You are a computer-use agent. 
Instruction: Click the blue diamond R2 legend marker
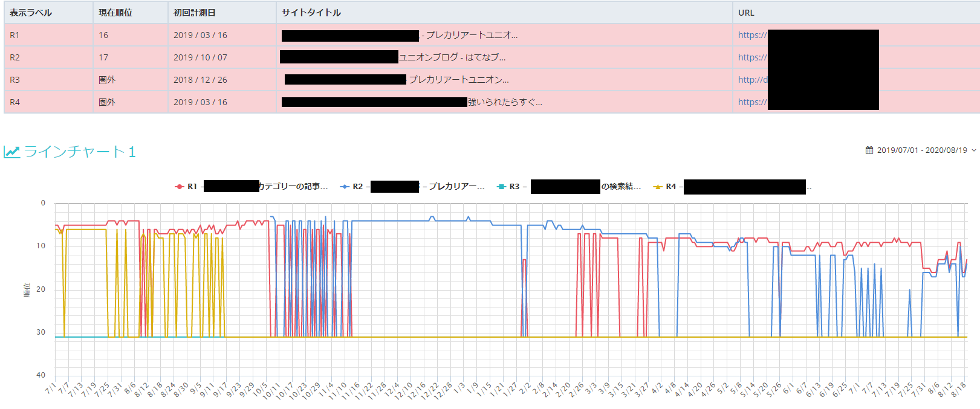point(345,187)
